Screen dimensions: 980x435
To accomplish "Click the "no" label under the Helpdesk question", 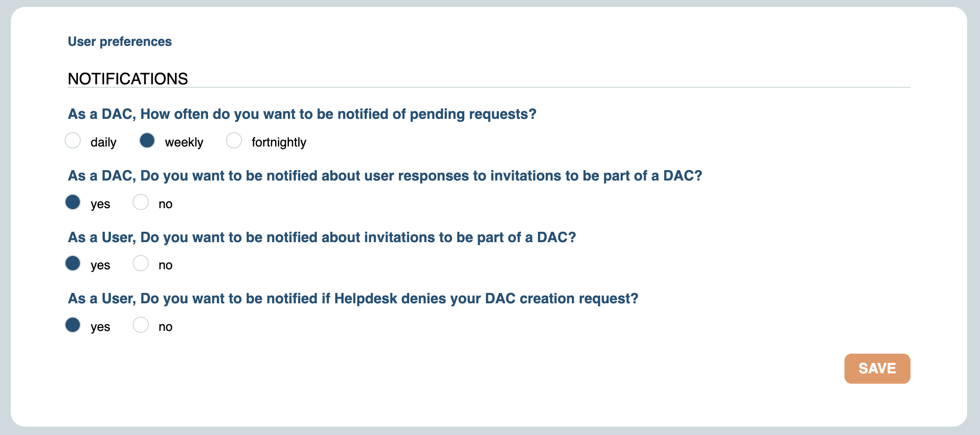I will coord(166,327).
